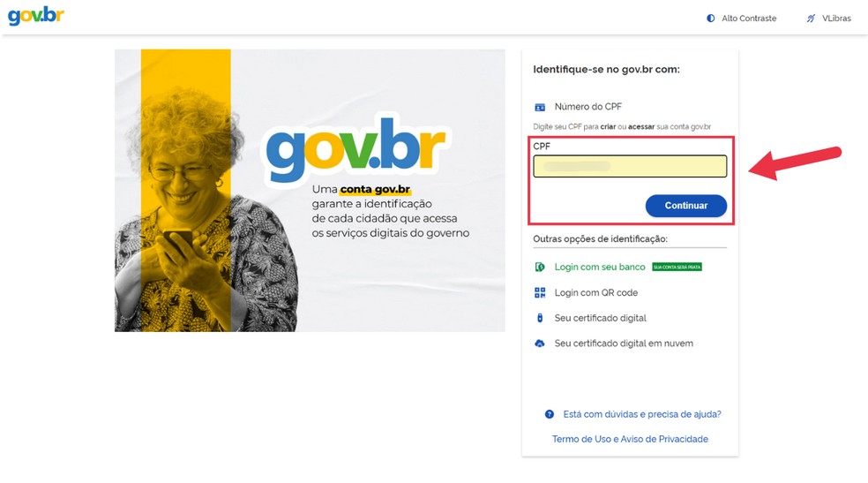Image resolution: width=868 pixels, height=483 pixels.
Task: Click the help question mark icon
Action: (550, 414)
